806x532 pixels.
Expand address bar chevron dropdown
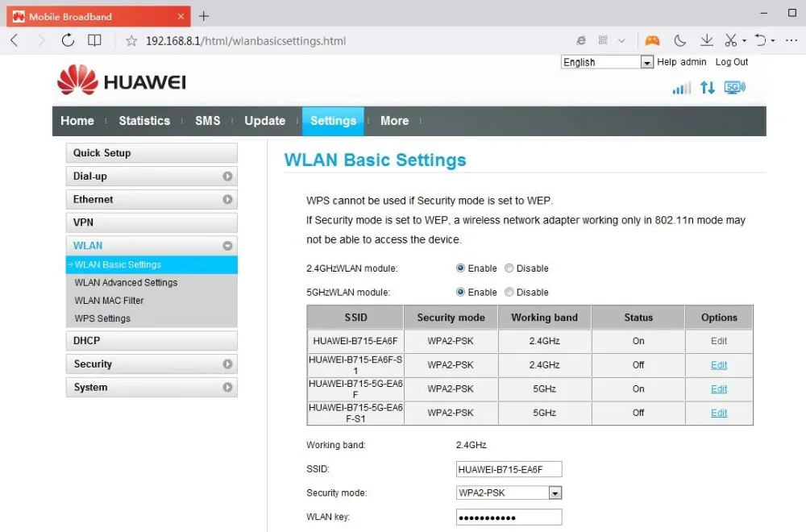pos(621,40)
